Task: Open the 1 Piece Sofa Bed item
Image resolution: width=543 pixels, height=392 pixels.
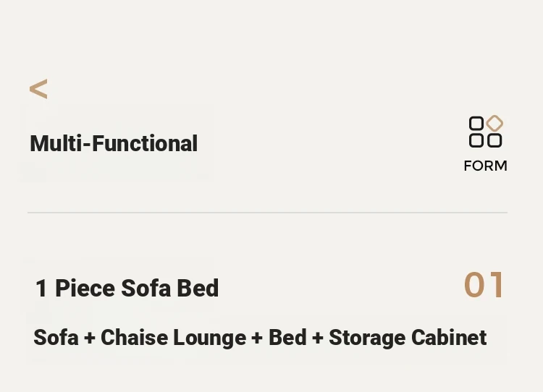Action: [x=127, y=288]
